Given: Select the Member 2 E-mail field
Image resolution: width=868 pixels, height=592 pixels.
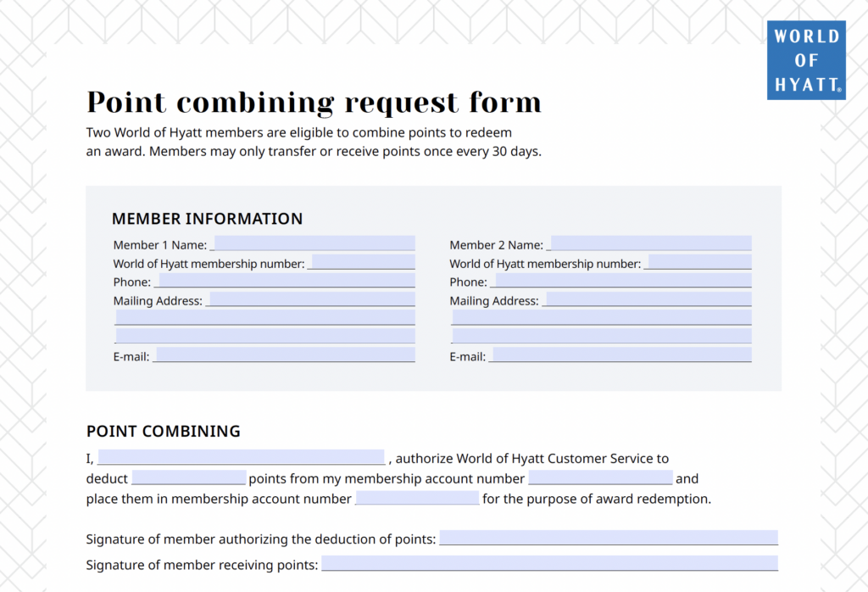Looking at the screenshot, I should click(622, 355).
